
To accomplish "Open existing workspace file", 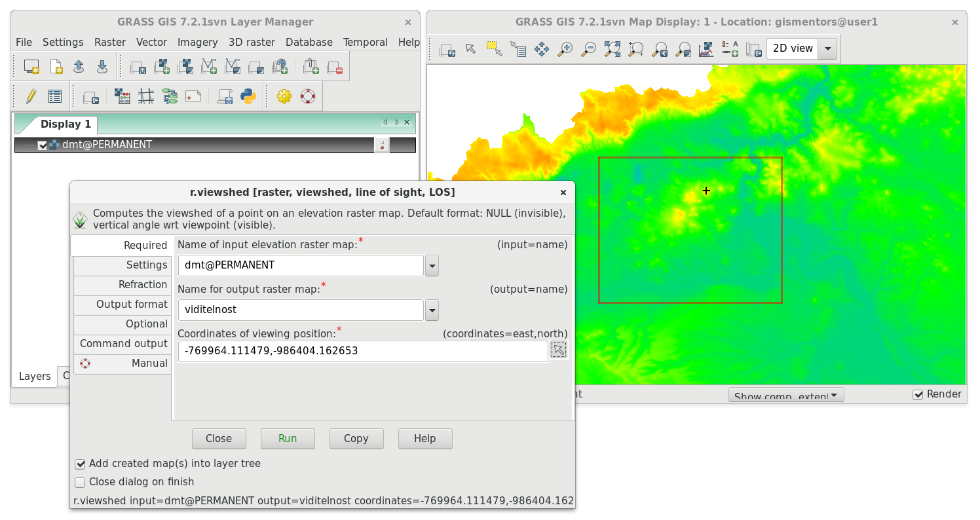I will coord(79,66).
